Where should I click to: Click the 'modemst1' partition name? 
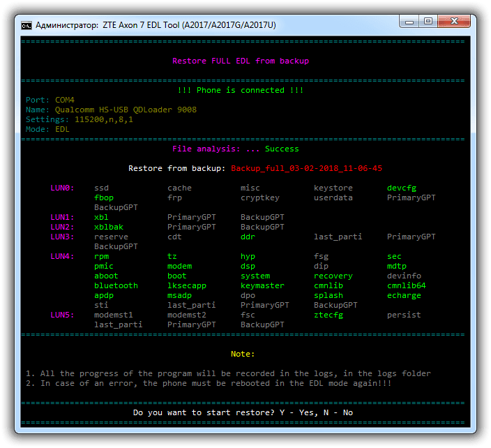coord(114,315)
